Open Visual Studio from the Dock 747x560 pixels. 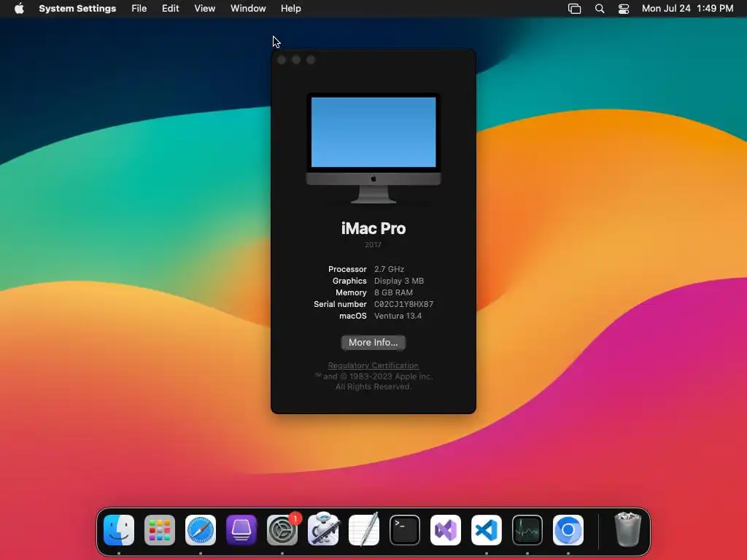(446, 530)
